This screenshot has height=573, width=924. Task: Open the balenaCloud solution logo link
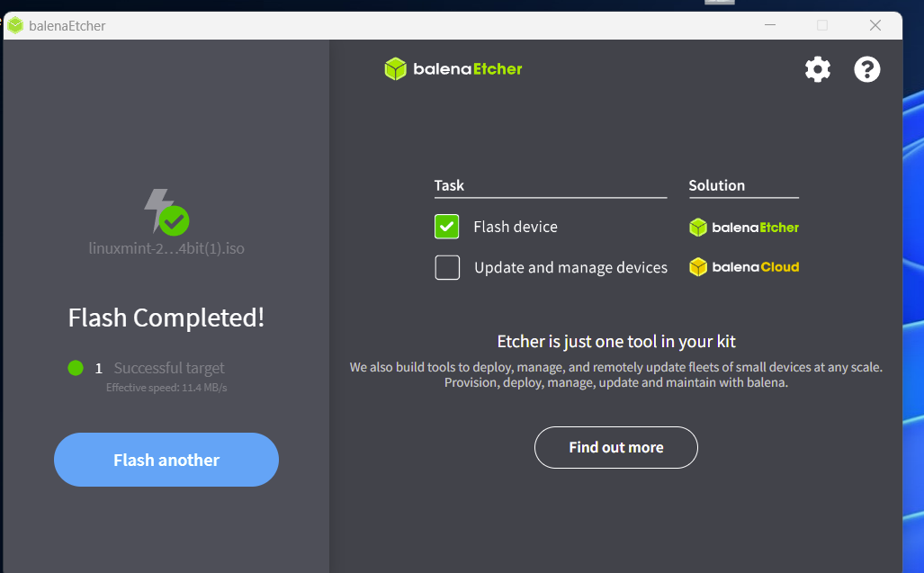(744, 267)
